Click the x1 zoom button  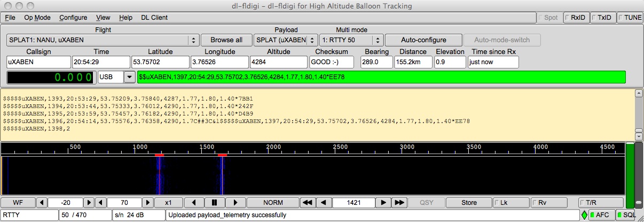[x=169, y=203]
